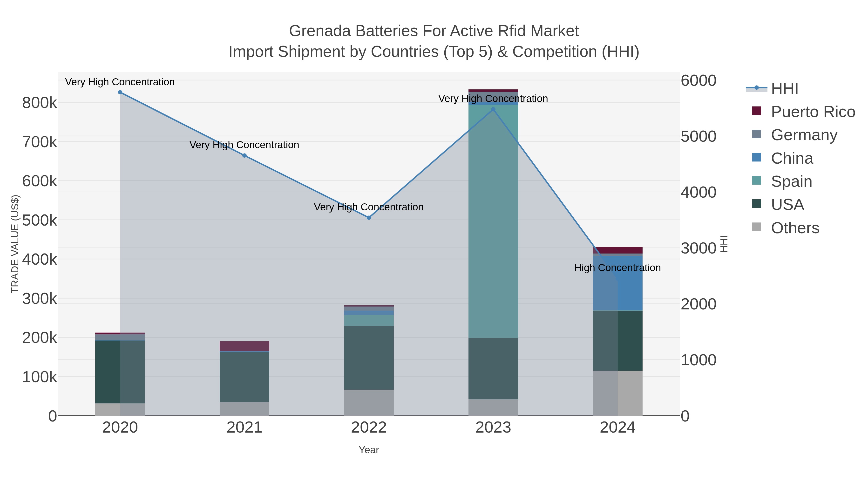Screen dimensions: 868x488
Task: Click the Others segment in 2024 bar
Action: (618, 393)
